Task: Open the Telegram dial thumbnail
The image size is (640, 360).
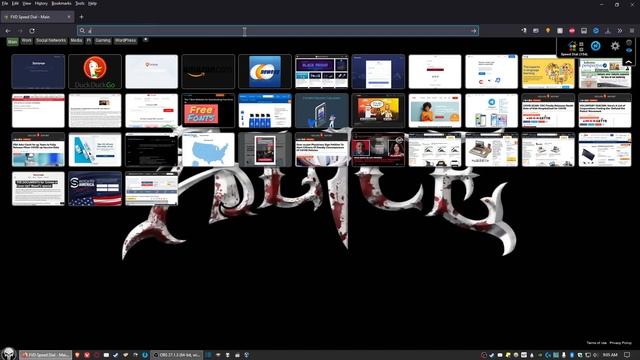Action: pos(491,111)
